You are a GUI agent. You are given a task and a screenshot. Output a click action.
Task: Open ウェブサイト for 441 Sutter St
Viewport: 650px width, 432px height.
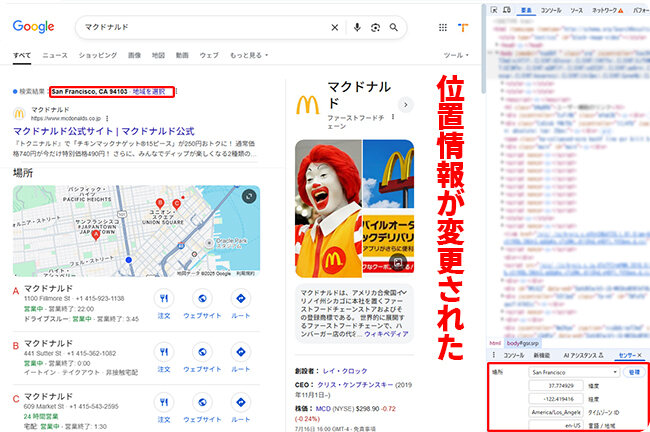[202, 352]
